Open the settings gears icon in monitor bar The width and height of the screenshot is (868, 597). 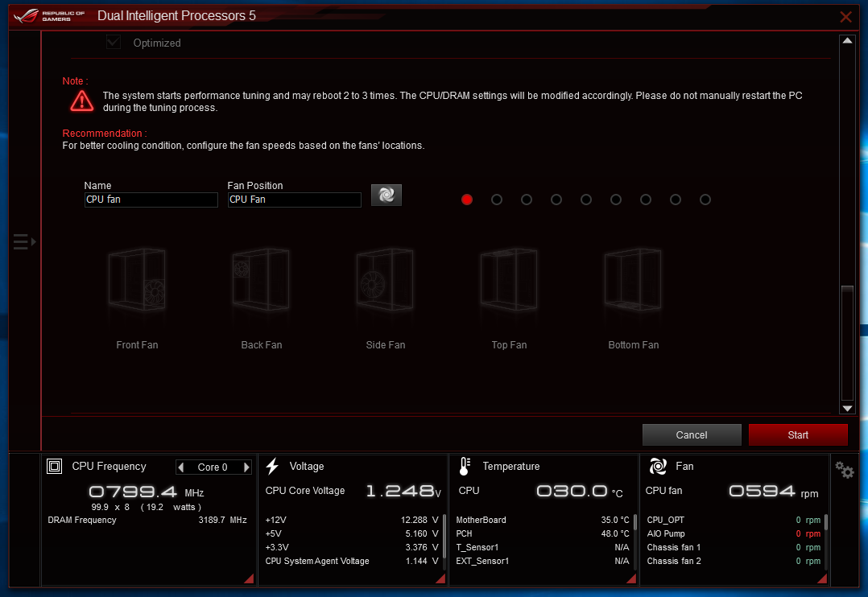click(844, 470)
